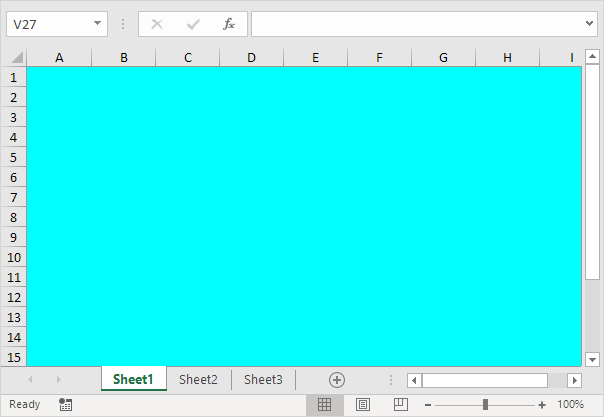
Task: Click the 100% zoom level button
Action: point(571,405)
